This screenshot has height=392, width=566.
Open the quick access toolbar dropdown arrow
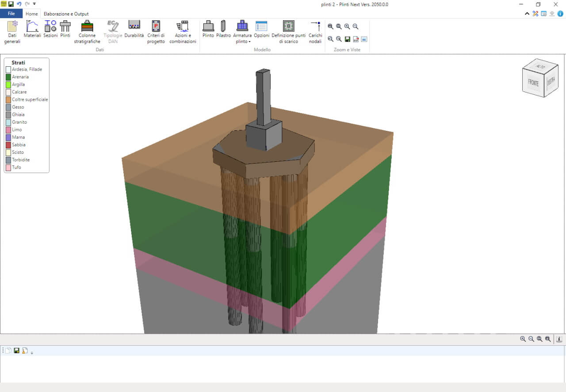click(x=34, y=4)
